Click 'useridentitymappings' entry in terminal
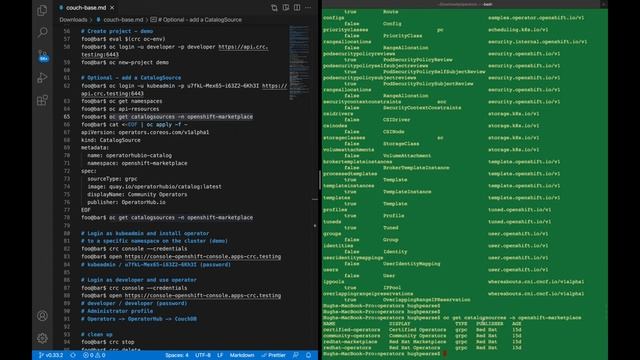The image size is (640, 360). (353, 258)
